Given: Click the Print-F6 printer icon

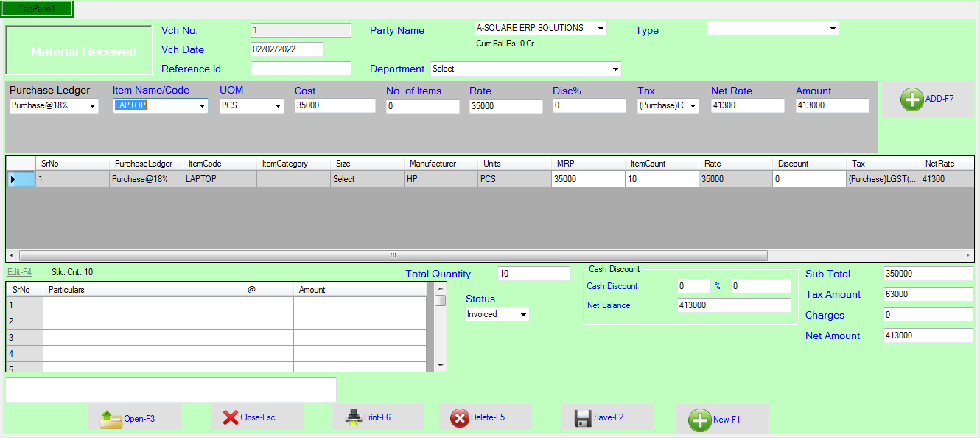Looking at the screenshot, I should tap(354, 417).
